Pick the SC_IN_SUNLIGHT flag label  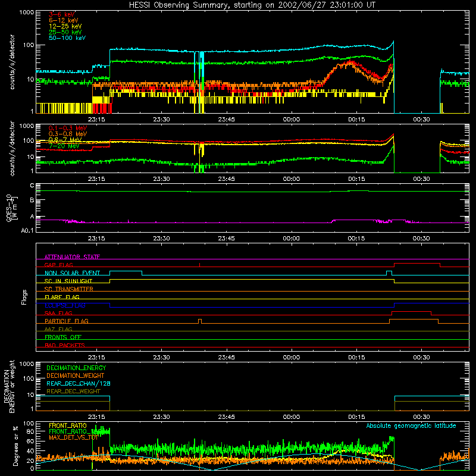tap(68, 281)
